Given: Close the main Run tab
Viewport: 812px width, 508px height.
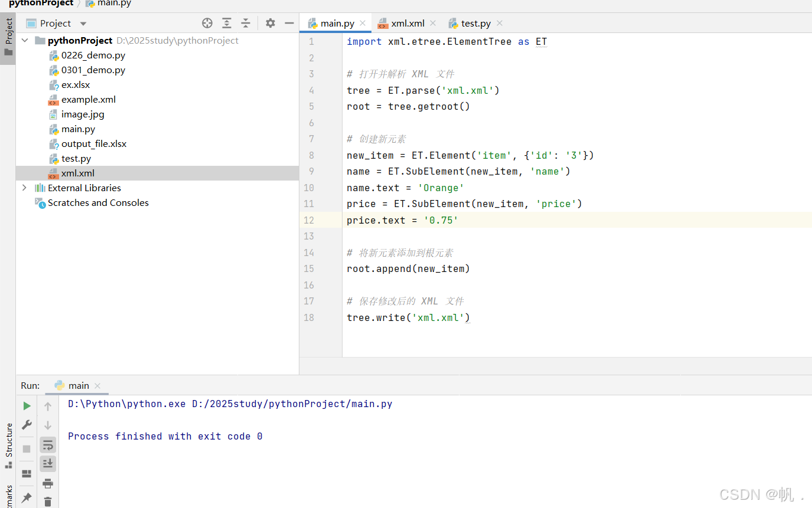Looking at the screenshot, I should pos(97,385).
